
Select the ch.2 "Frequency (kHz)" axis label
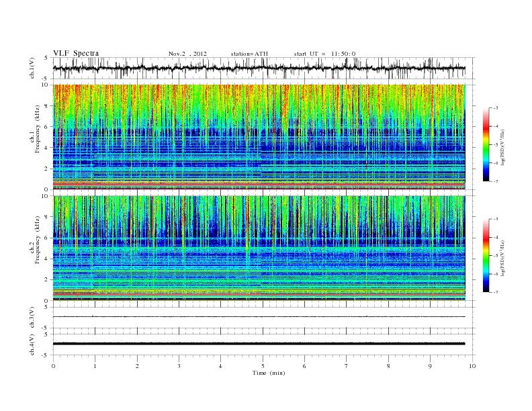tap(37, 240)
